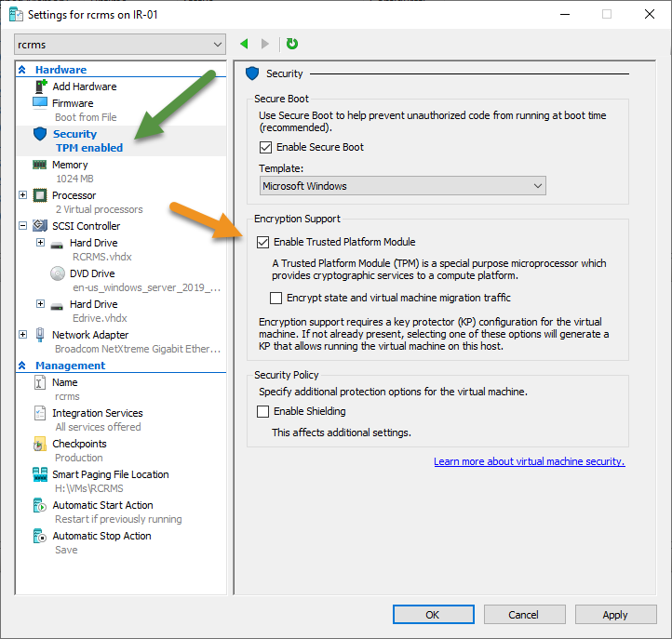The image size is (672, 639).
Task: Click the DVD Drive disc icon
Action: click(x=58, y=273)
